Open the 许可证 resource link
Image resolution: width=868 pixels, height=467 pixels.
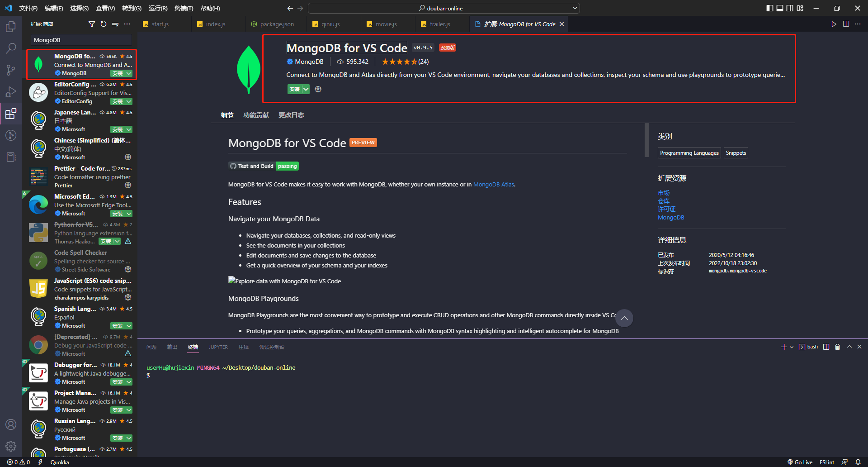click(666, 209)
